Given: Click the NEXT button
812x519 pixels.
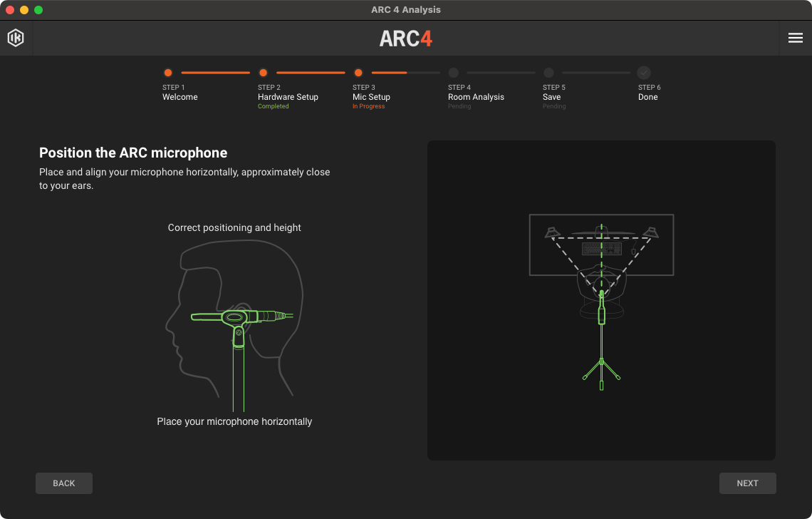Looking at the screenshot, I should 747,483.
